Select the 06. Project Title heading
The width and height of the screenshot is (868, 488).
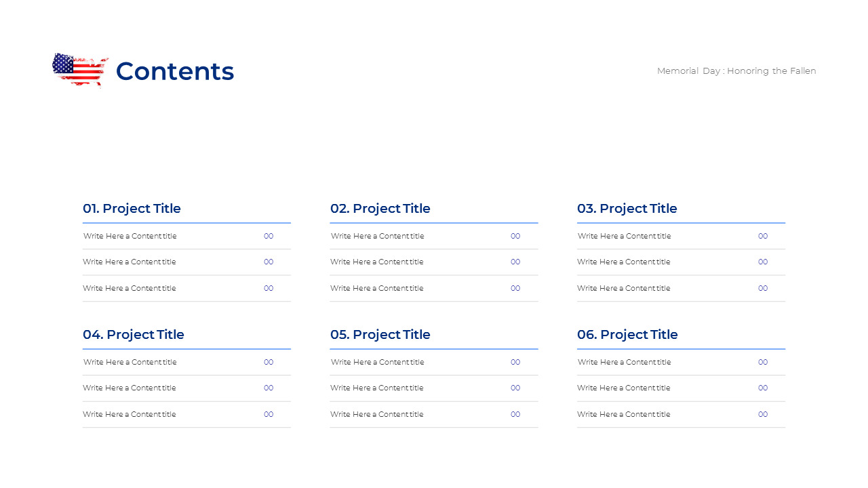pyautogui.click(x=627, y=335)
